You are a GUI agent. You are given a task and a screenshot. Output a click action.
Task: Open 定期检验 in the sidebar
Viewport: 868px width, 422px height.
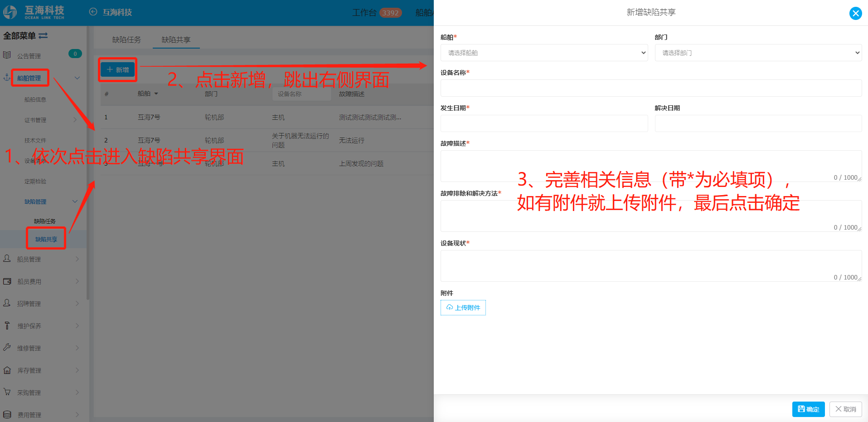click(35, 181)
